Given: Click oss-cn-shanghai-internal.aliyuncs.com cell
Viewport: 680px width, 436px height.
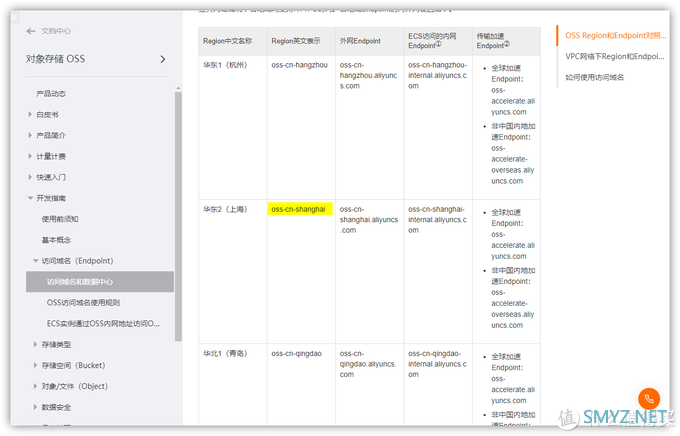Looking at the screenshot, I should [x=437, y=220].
